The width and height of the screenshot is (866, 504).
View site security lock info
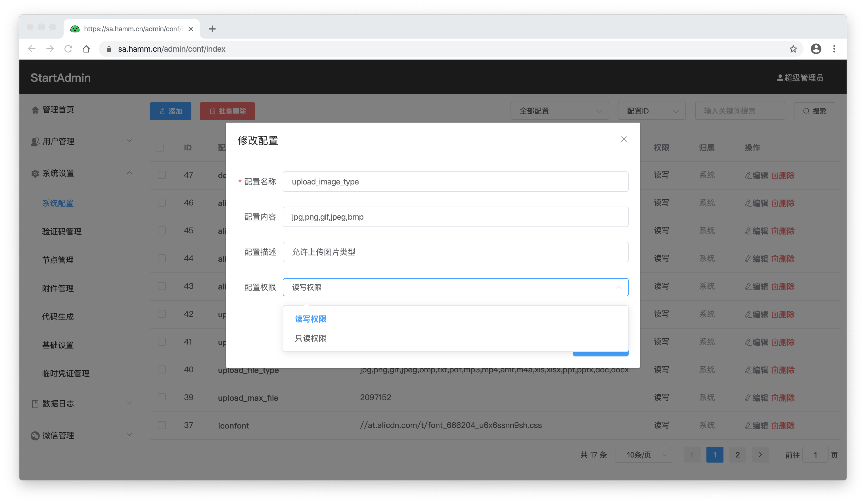109,49
